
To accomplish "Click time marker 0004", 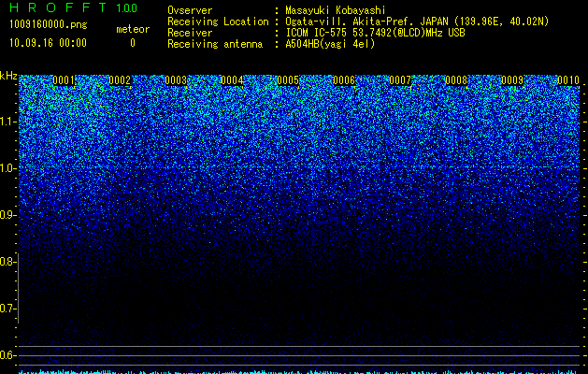I will coord(232,80).
